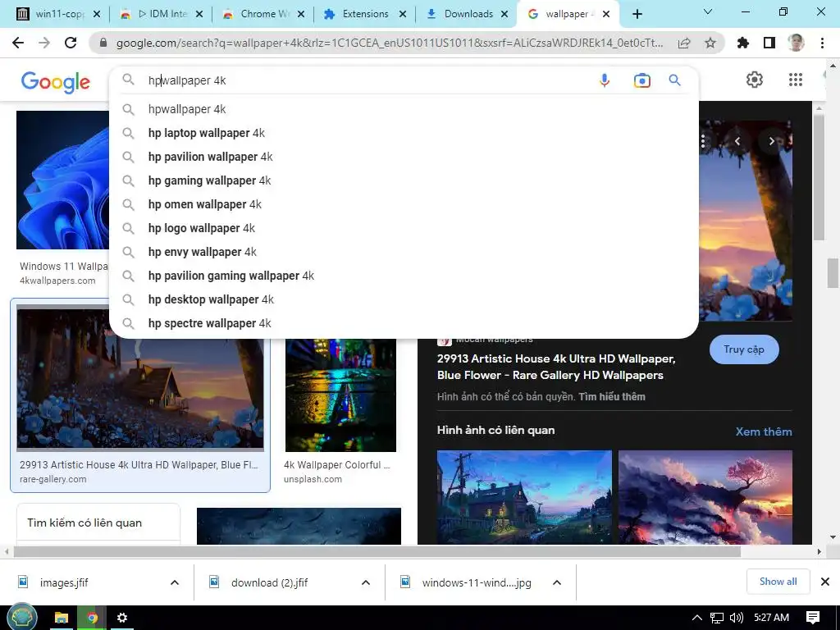Select suggestion hp omen wallpaper 4k
This screenshot has height=630, width=840.
[x=404, y=204]
